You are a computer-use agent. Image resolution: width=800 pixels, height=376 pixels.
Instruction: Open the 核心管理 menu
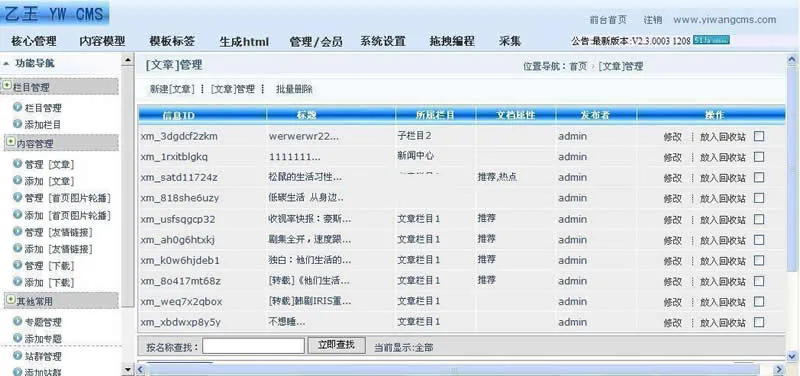(x=34, y=41)
